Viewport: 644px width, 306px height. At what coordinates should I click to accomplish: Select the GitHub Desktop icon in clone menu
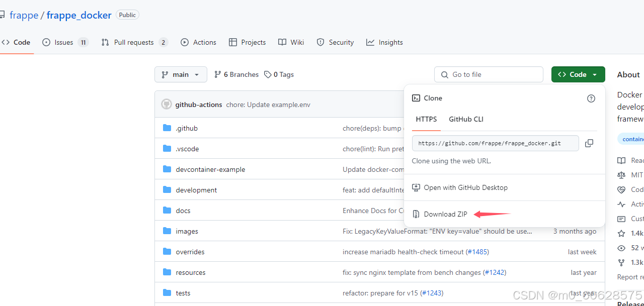point(416,187)
